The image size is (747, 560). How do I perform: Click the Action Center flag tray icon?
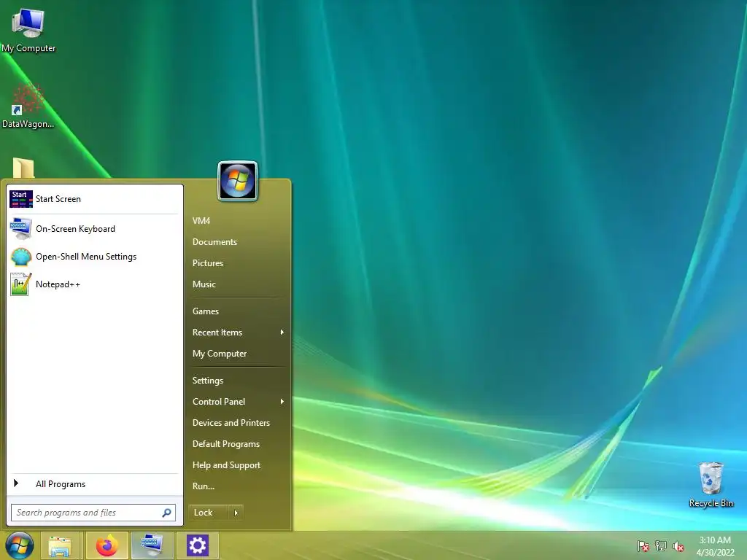643,546
